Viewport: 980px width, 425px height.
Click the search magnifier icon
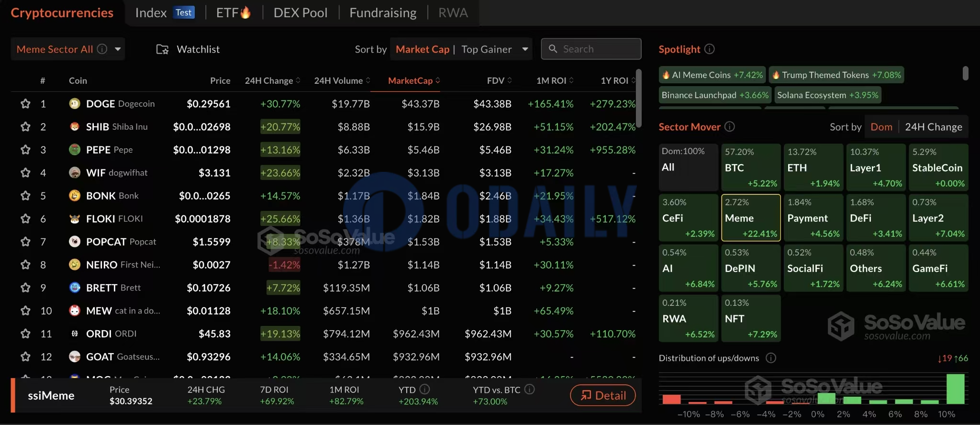pos(553,49)
